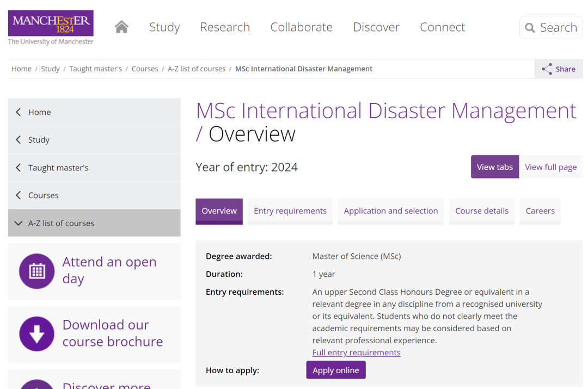
Task: Collapse the A-Z list of courses chevron
Action: pyautogui.click(x=18, y=223)
